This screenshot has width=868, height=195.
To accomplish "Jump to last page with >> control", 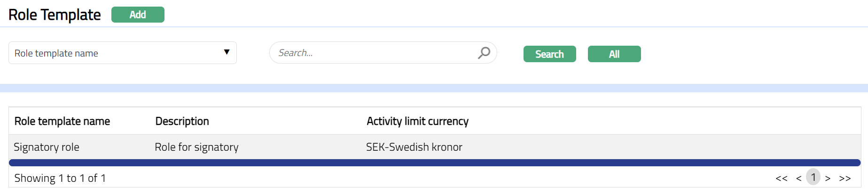I will pyautogui.click(x=845, y=178).
